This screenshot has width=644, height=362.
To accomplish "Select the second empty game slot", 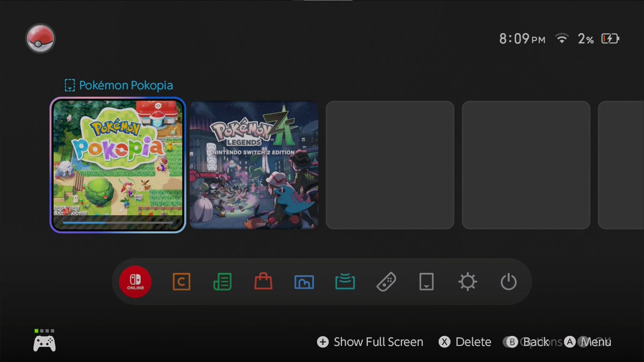I will coord(526,165).
